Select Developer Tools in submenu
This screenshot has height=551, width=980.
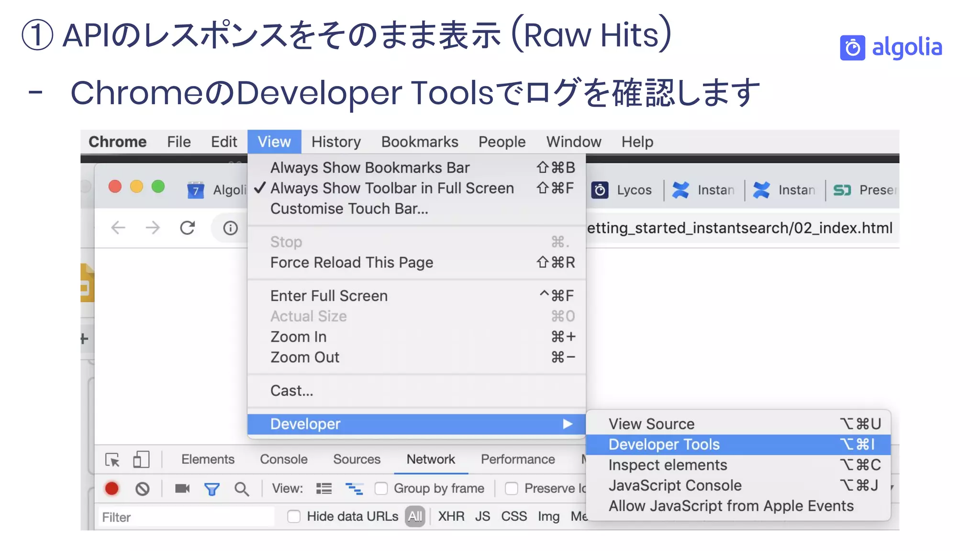point(738,445)
